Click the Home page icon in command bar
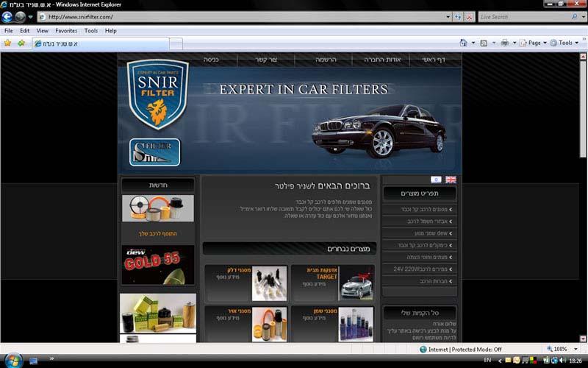 coord(464,43)
